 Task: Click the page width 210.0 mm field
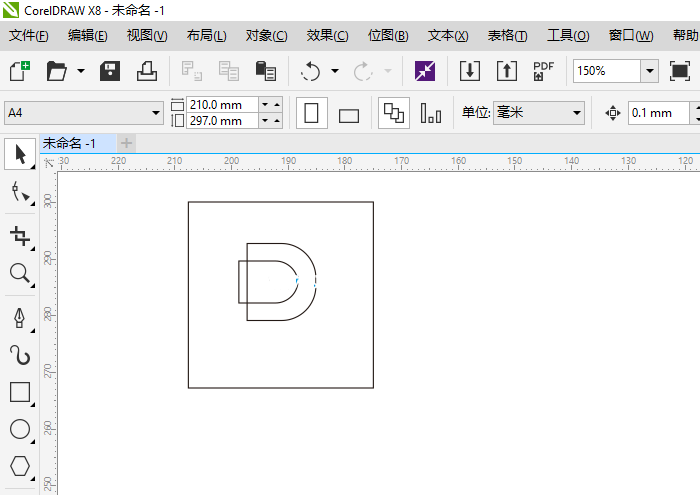(x=220, y=104)
